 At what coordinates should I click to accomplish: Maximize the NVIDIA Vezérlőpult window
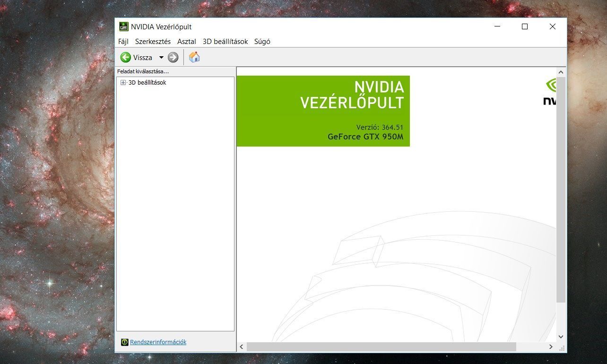click(525, 26)
